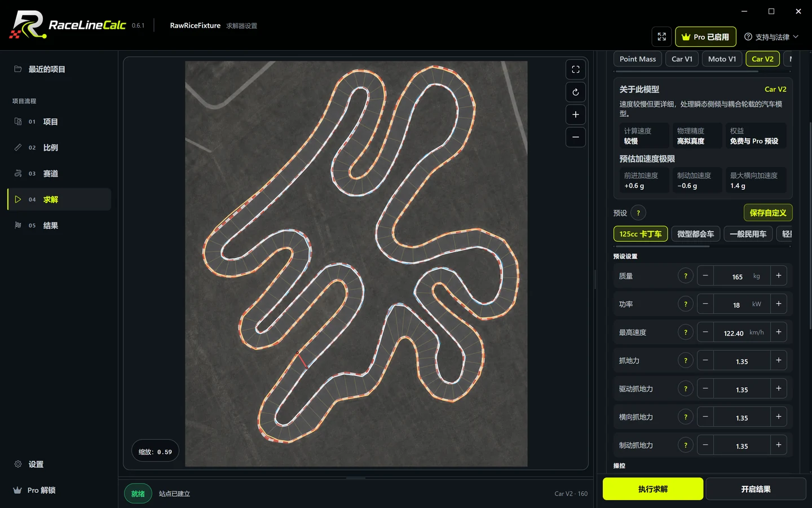The image size is (812, 508).
Task: Click the 就绪 status badge
Action: coord(138,493)
